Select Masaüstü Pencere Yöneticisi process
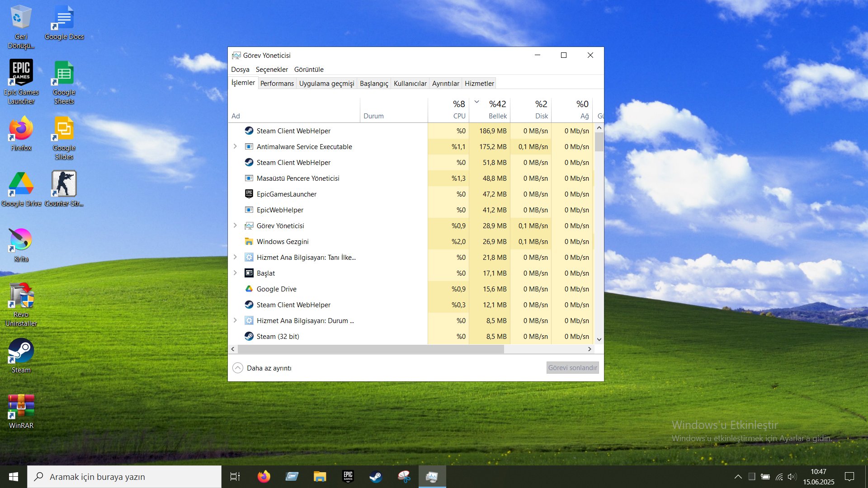 (410, 178)
